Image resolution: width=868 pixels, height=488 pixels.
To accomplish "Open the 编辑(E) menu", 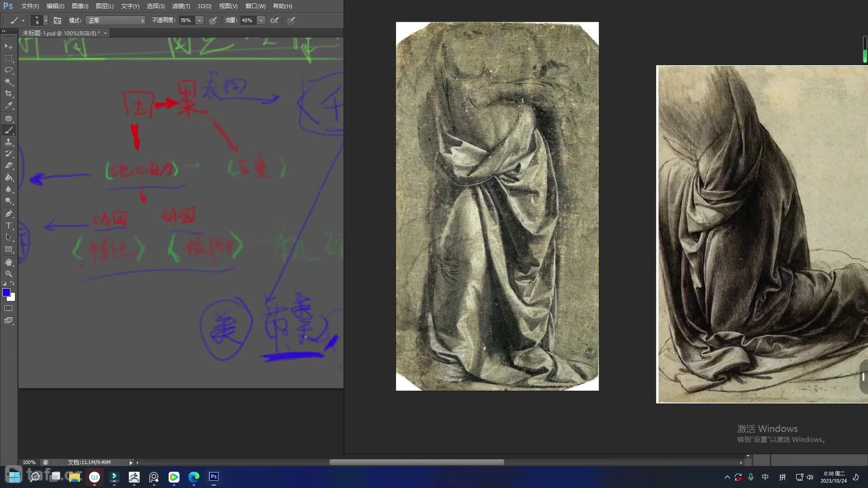I will (x=55, y=6).
